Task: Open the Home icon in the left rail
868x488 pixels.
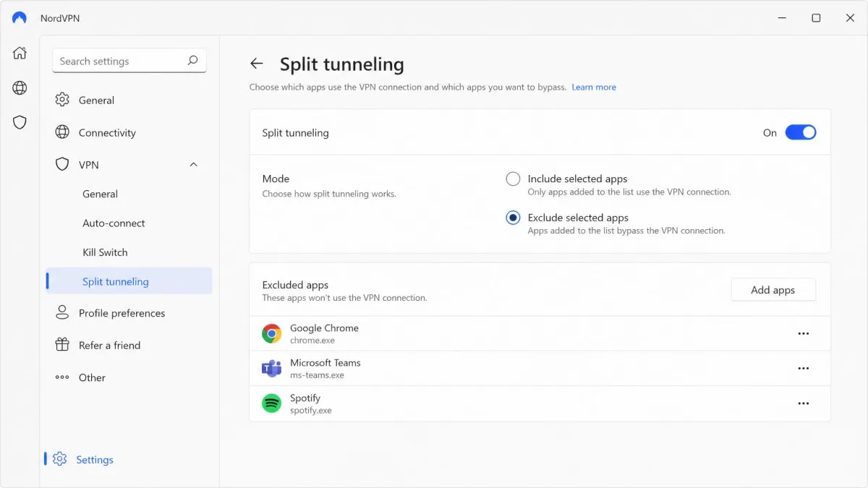Action: point(20,53)
